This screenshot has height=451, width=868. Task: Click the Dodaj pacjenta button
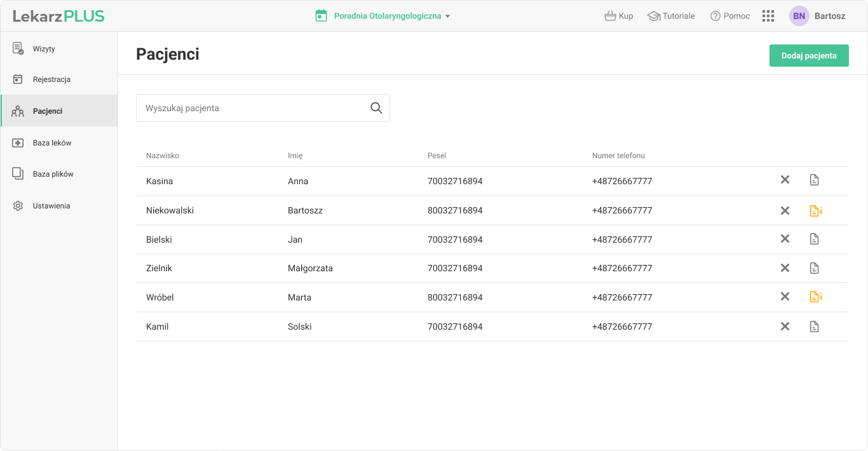808,55
